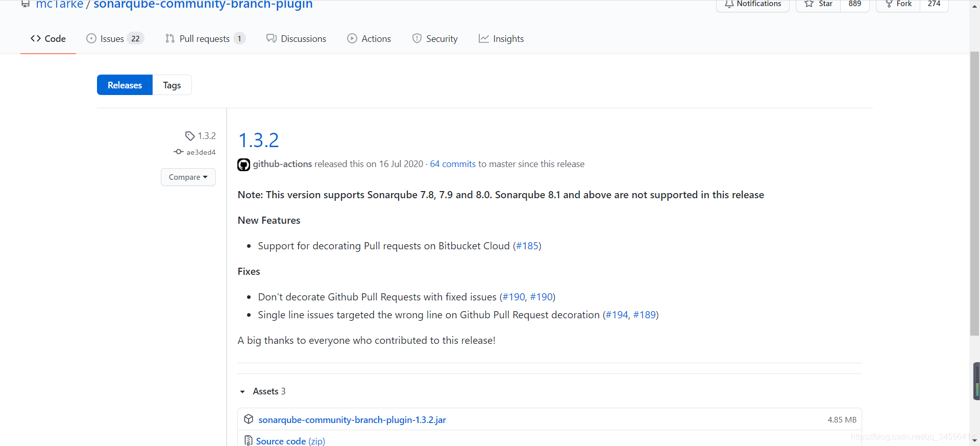Open issue #189 link
This screenshot has width=980, height=446.
click(645, 315)
